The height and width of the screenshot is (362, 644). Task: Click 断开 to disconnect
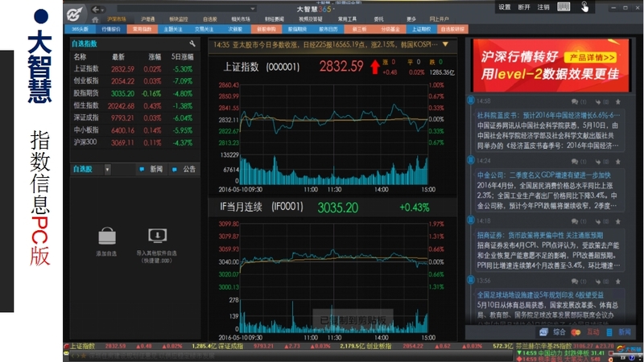tap(524, 7)
